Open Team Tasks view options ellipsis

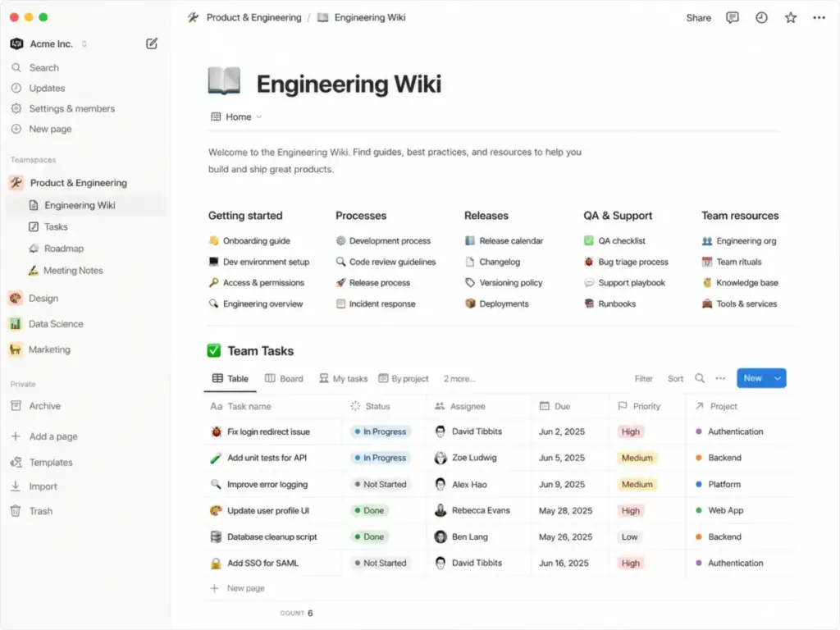(720, 378)
